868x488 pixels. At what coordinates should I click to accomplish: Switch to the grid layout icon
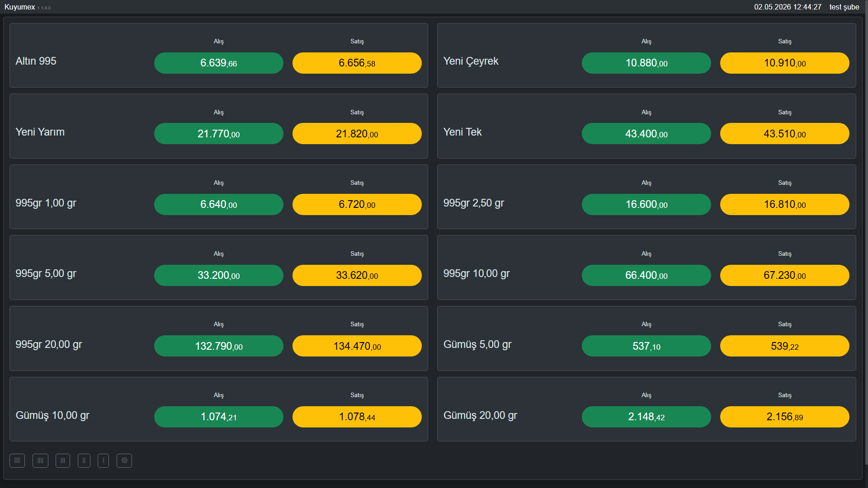[x=17, y=460]
